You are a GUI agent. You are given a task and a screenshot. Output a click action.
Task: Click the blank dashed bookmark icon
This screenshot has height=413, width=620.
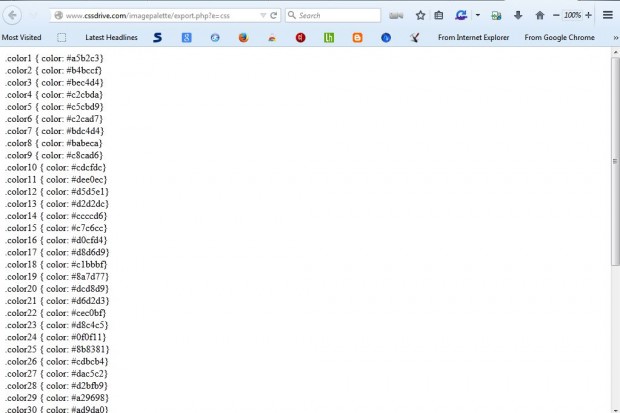click(61, 38)
